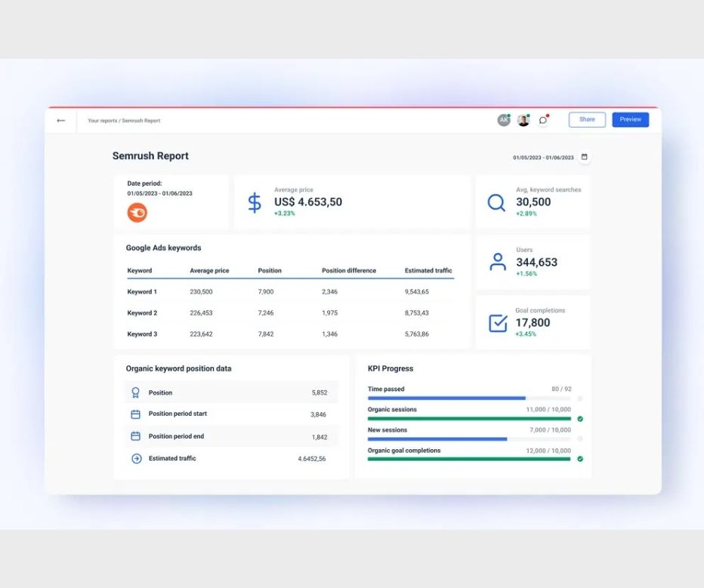Click the Semrush logo icon

tap(137, 213)
